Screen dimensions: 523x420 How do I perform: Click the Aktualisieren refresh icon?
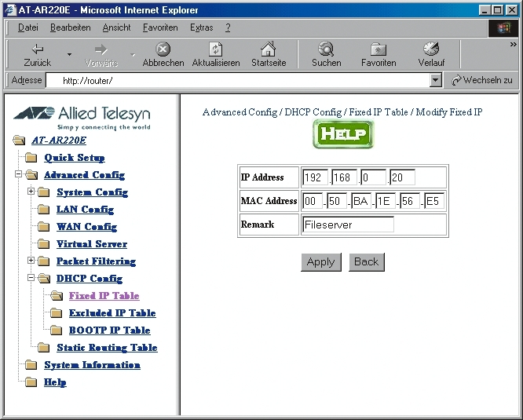[x=215, y=49]
